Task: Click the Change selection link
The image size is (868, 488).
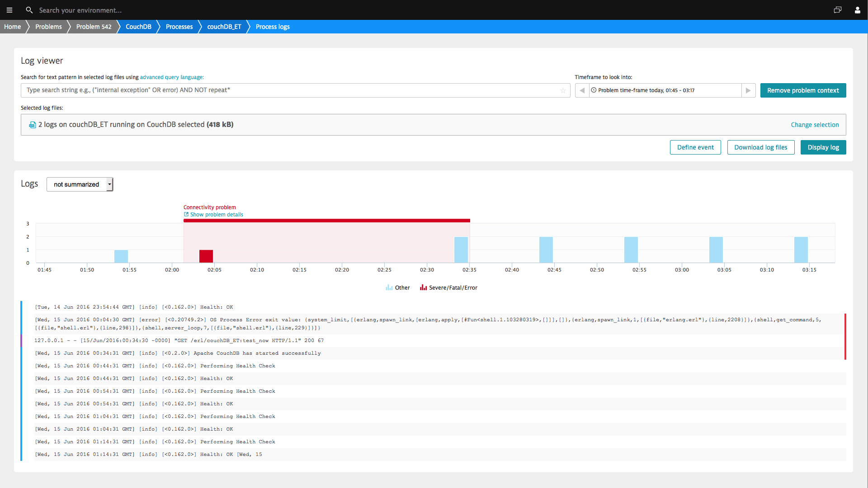Action: [815, 125]
